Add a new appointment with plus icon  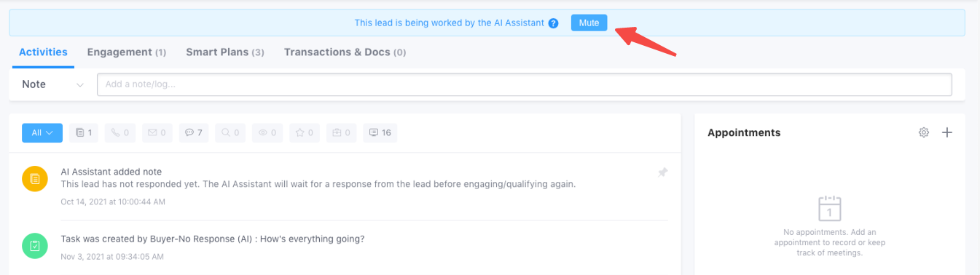pyautogui.click(x=947, y=132)
